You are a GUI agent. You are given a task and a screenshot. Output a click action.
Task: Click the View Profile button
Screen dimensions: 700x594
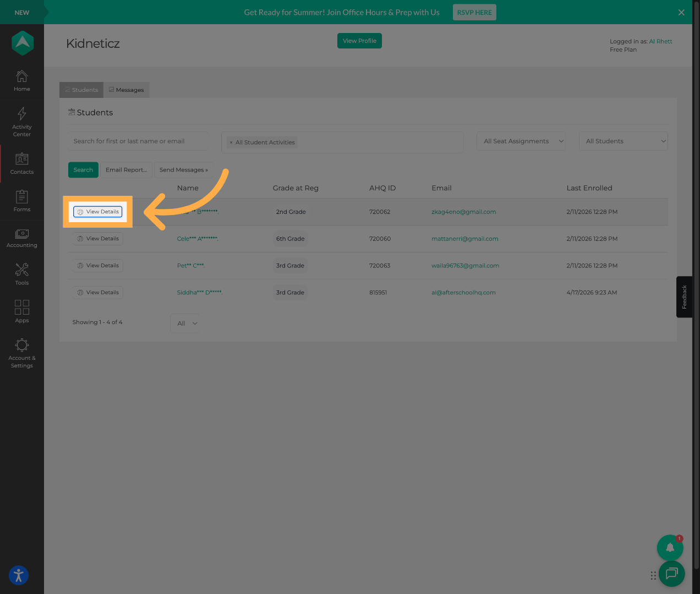point(359,41)
